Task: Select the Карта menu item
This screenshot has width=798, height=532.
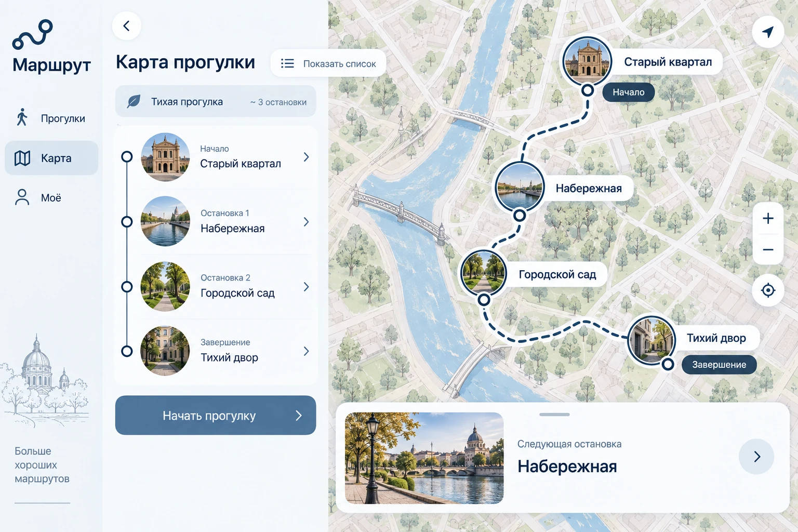Action: (51, 158)
